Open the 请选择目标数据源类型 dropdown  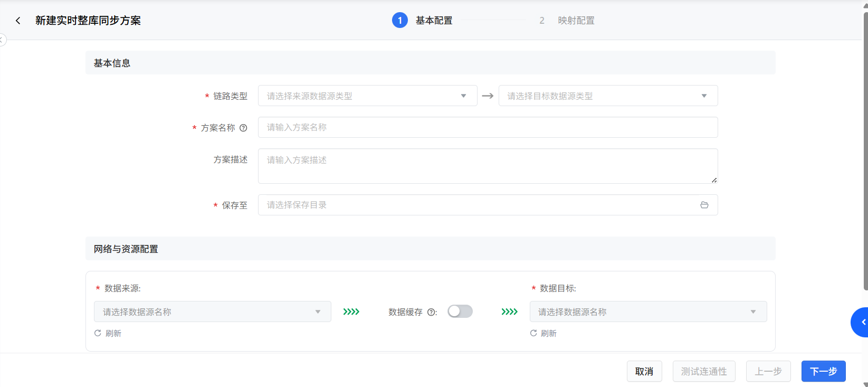coord(608,96)
